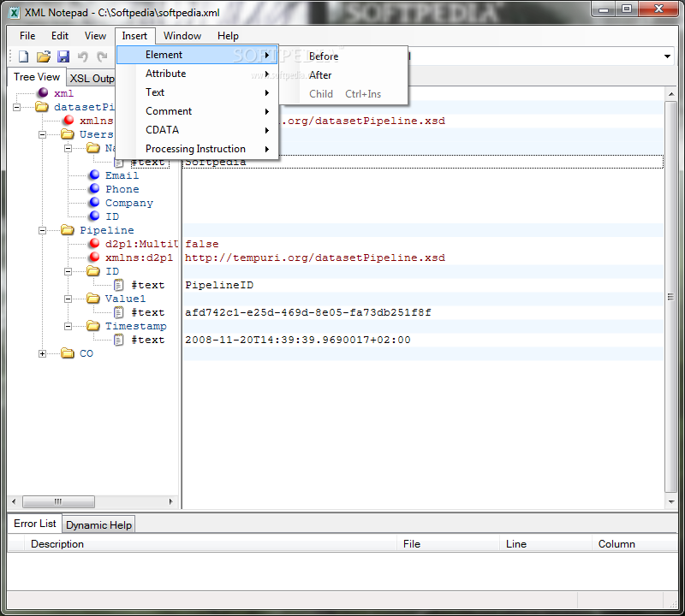Viewport: 685px width, 616px height.
Task: Click the Line column header
Action: pos(545,544)
